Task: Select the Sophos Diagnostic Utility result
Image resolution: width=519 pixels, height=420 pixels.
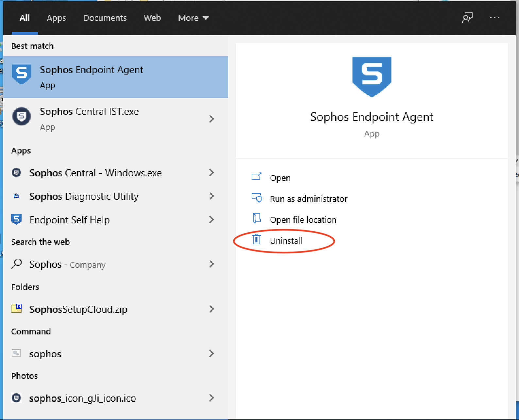Action: pos(116,196)
